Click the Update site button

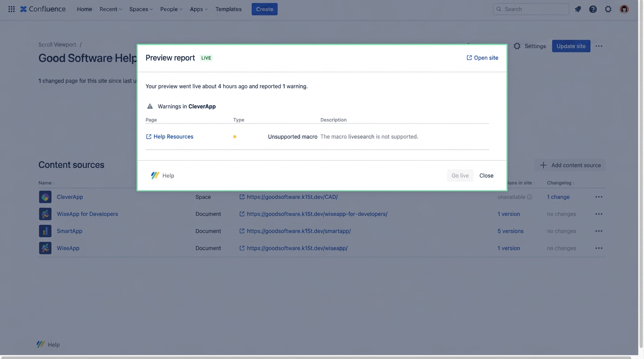[x=571, y=46]
